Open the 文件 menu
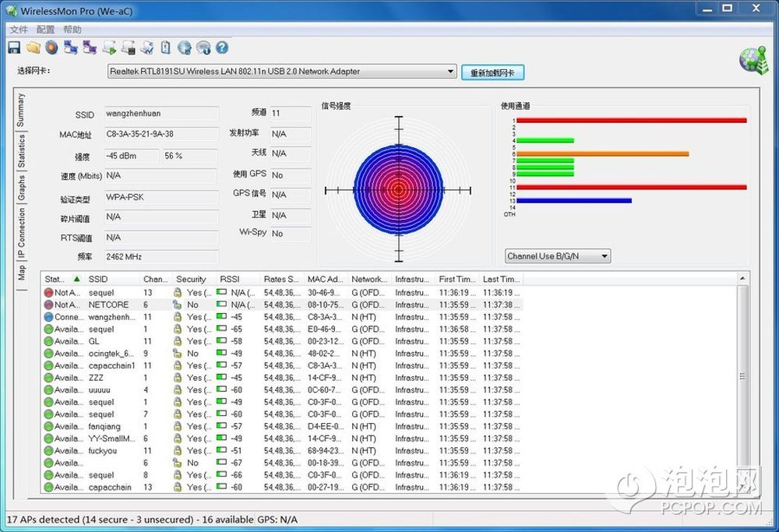The height and width of the screenshot is (532, 779). (x=19, y=30)
